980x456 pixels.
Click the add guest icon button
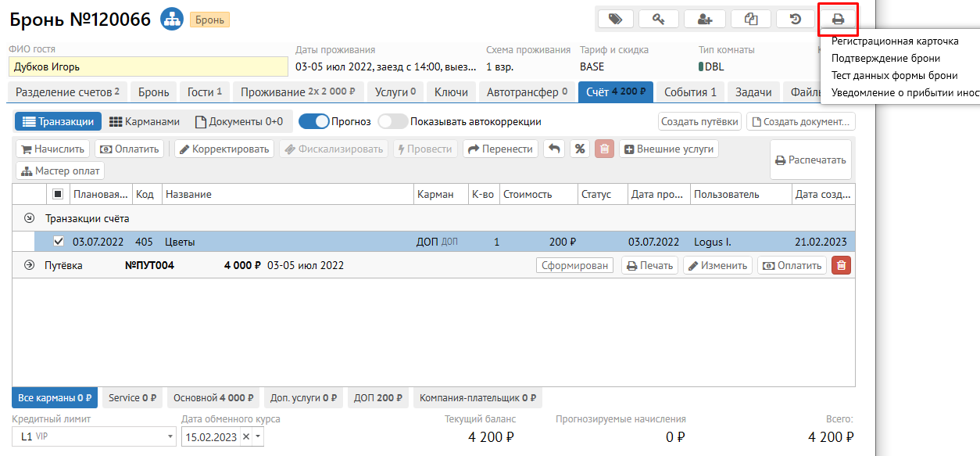[x=704, y=19]
